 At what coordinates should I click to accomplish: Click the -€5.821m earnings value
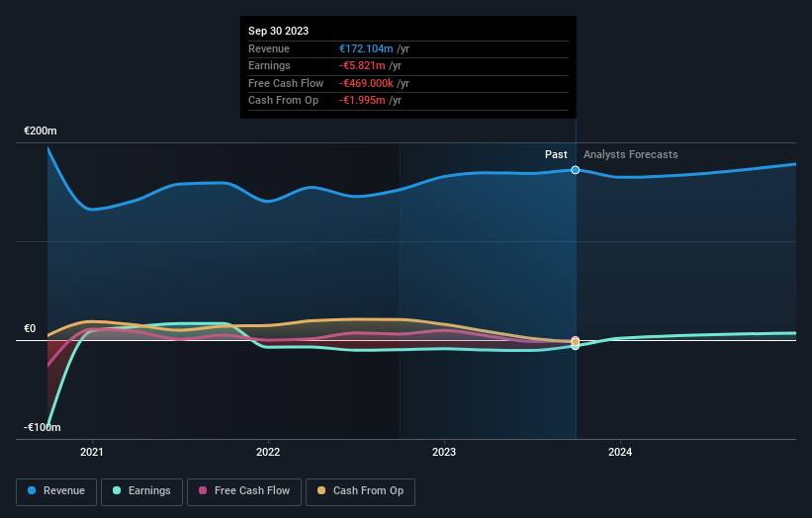point(362,65)
